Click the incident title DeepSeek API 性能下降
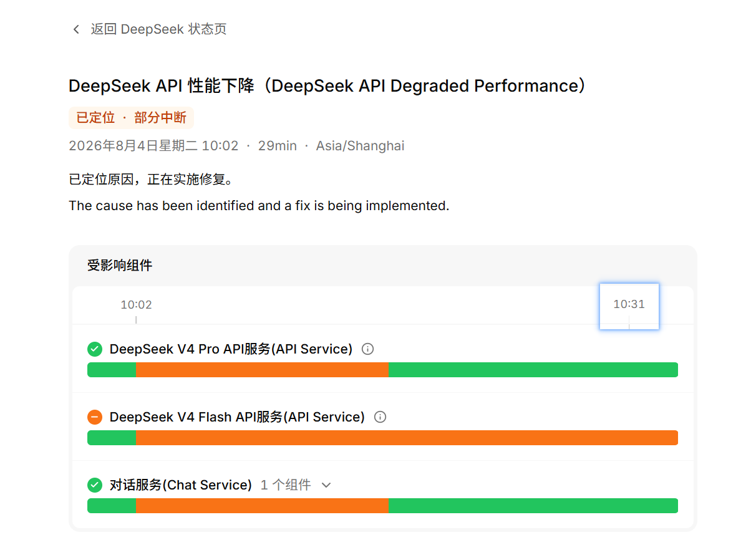Image resolution: width=756 pixels, height=545 pixels. click(328, 85)
